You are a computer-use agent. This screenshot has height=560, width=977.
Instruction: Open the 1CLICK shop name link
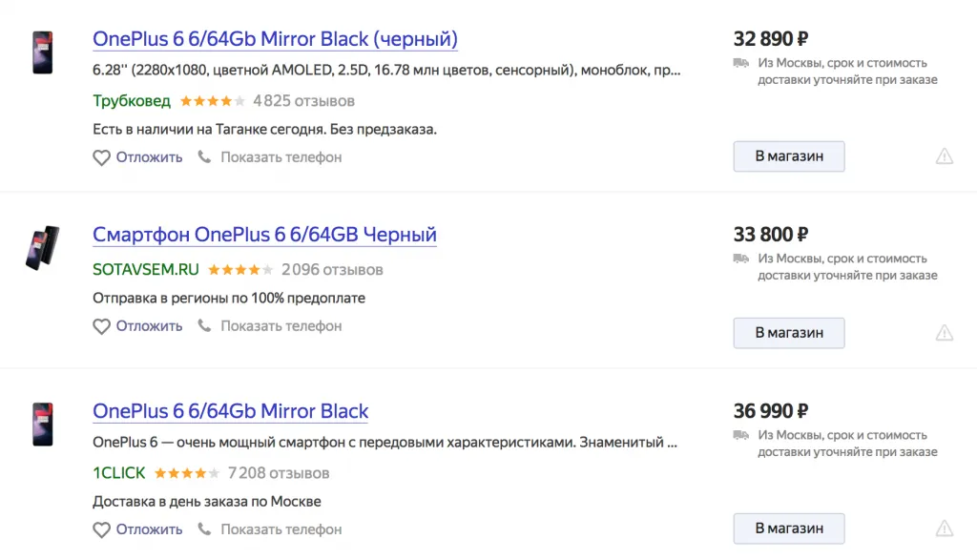pyautogui.click(x=119, y=472)
